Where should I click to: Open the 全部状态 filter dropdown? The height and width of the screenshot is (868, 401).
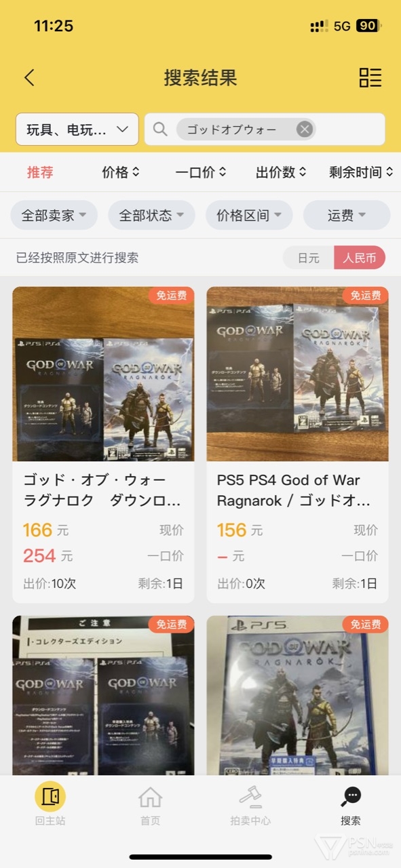click(152, 216)
